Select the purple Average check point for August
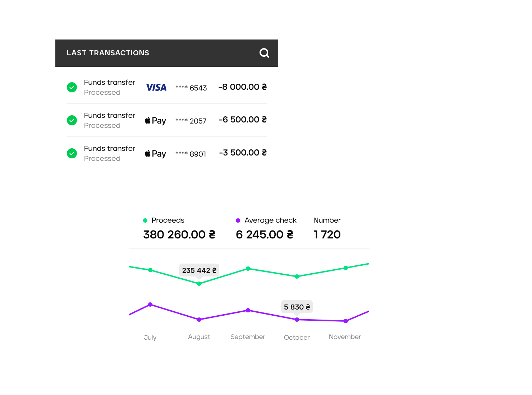532x395 pixels. tap(199, 319)
